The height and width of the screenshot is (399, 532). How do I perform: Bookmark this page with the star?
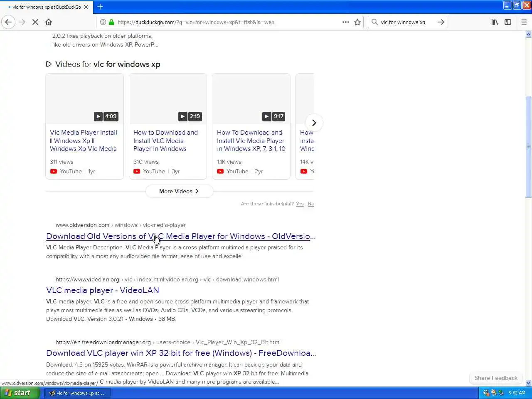pos(357,22)
